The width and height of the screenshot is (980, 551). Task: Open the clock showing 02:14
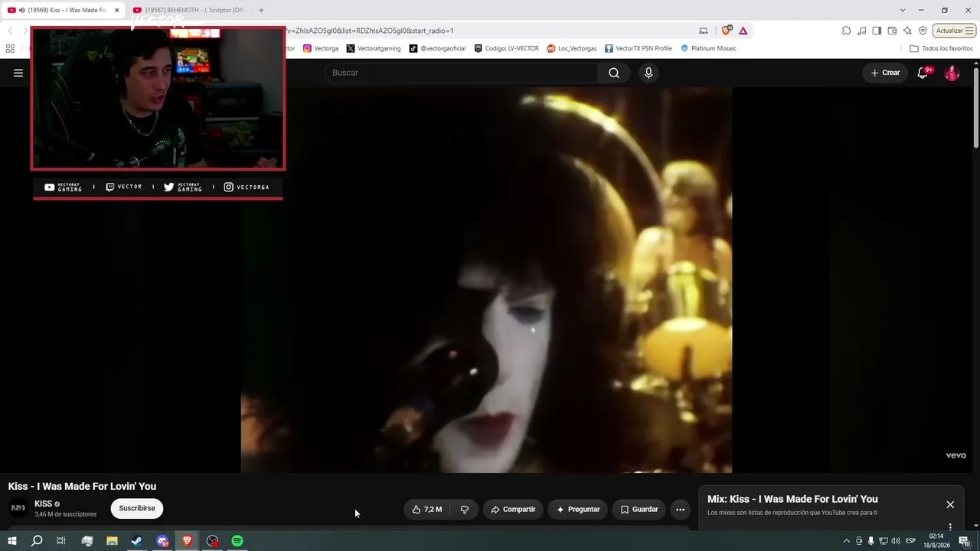[936, 541]
